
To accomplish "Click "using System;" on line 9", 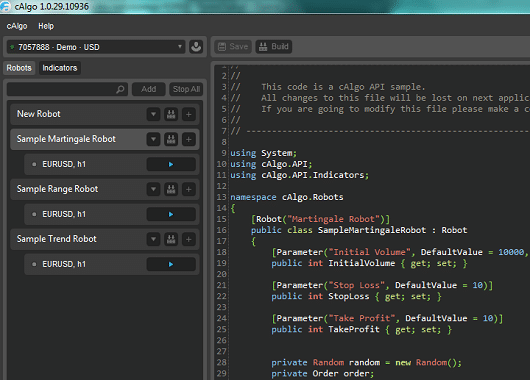I will pyautogui.click(x=264, y=153).
